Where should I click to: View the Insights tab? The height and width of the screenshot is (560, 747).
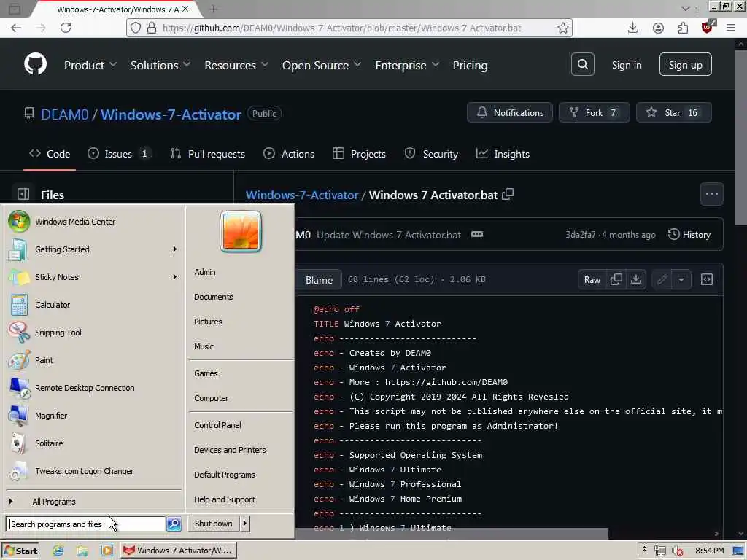tap(503, 154)
